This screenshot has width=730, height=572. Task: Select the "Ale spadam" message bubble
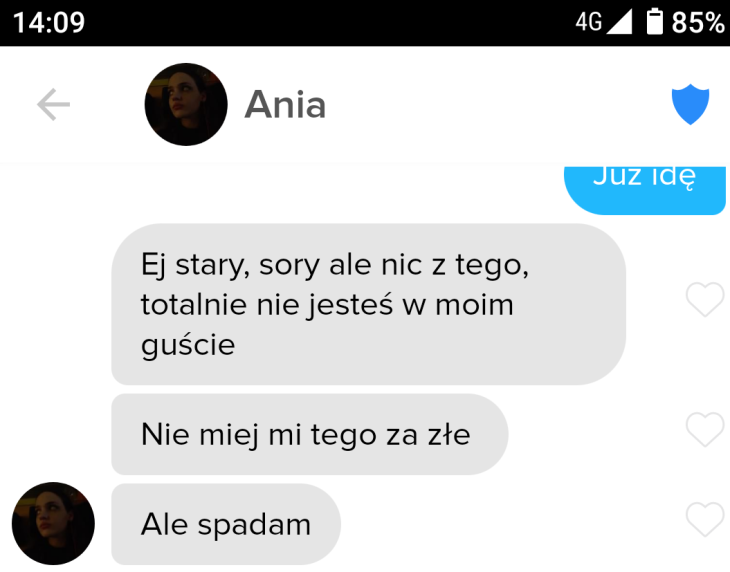click(x=226, y=524)
